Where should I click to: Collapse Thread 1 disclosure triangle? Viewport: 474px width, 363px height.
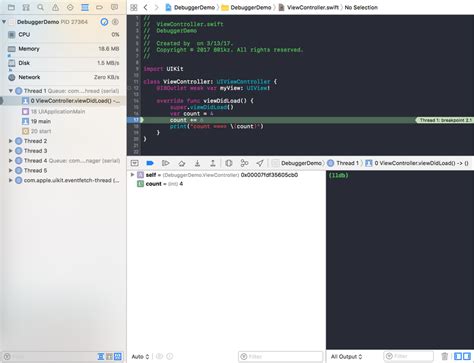click(11, 91)
